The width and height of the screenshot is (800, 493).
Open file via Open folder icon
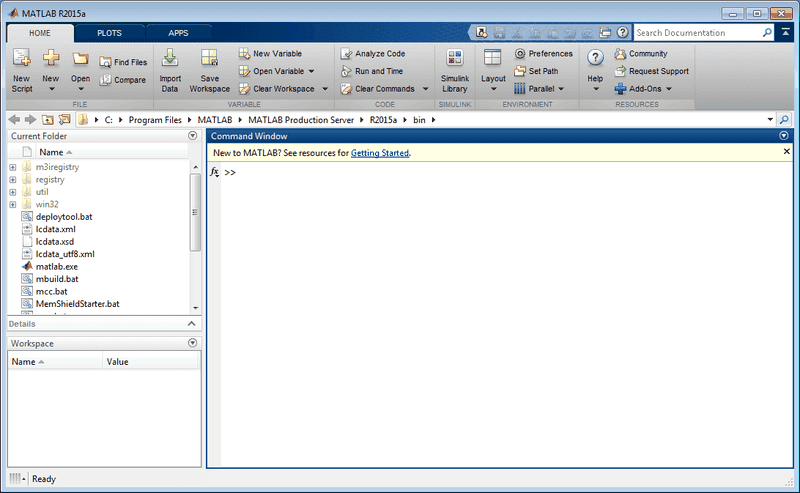pyautogui.click(x=80, y=59)
